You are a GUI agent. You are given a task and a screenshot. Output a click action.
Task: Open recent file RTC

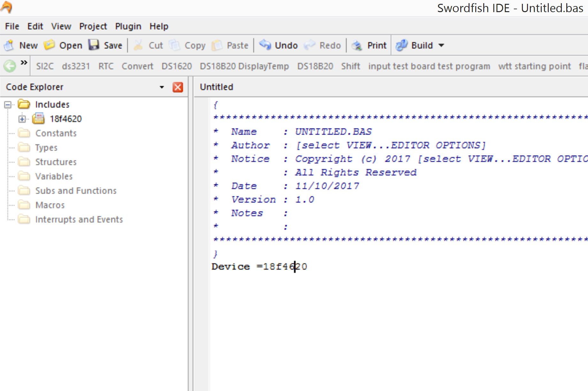pyautogui.click(x=106, y=66)
